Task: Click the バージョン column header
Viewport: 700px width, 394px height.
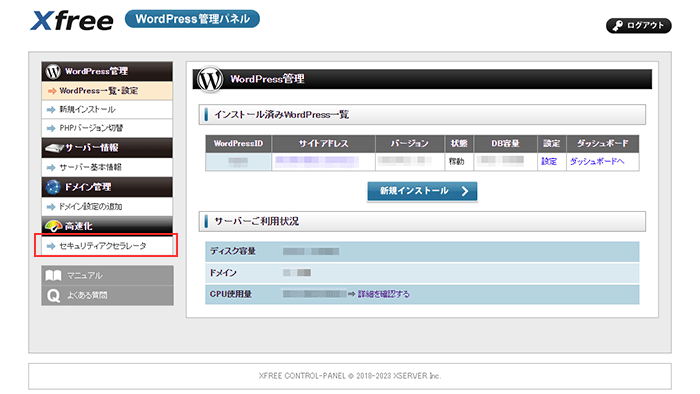Action: click(409, 144)
